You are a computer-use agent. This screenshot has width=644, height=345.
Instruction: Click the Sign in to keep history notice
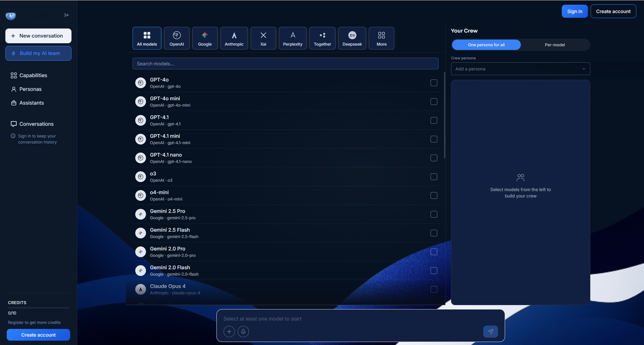click(x=37, y=139)
